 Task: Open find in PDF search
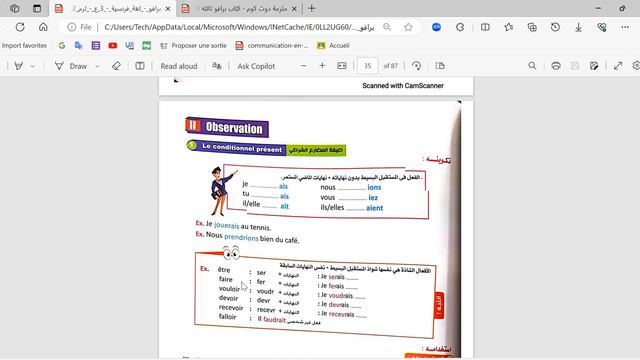[x=532, y=66]
